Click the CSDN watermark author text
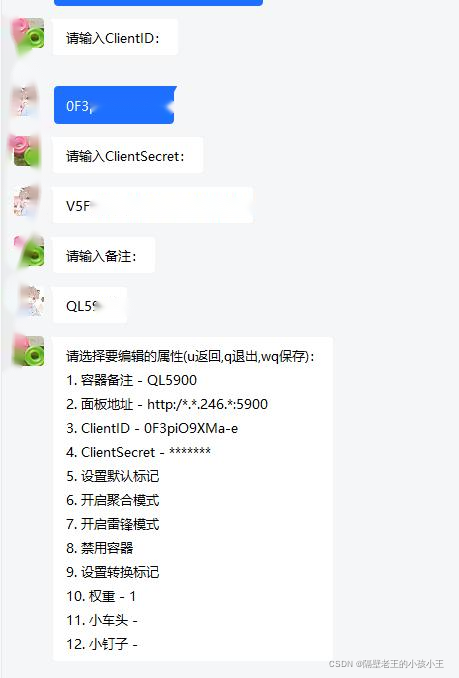 pos(386,663)
